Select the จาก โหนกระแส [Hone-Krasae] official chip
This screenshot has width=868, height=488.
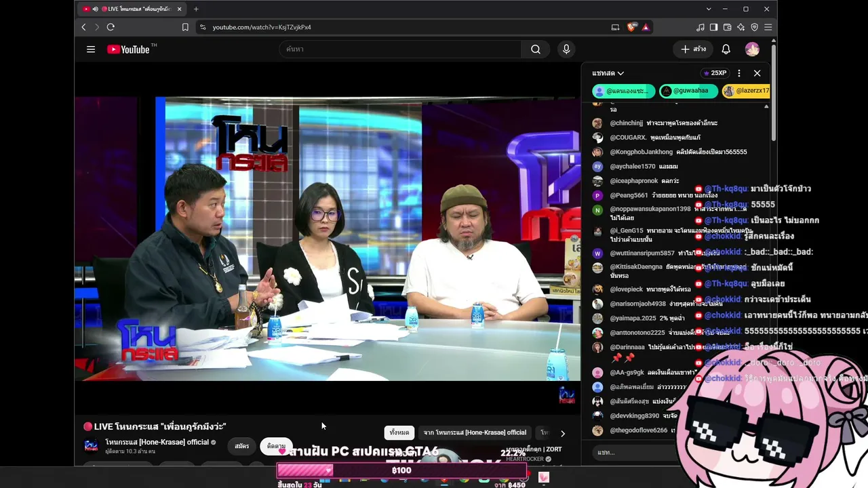pos(475,432)
